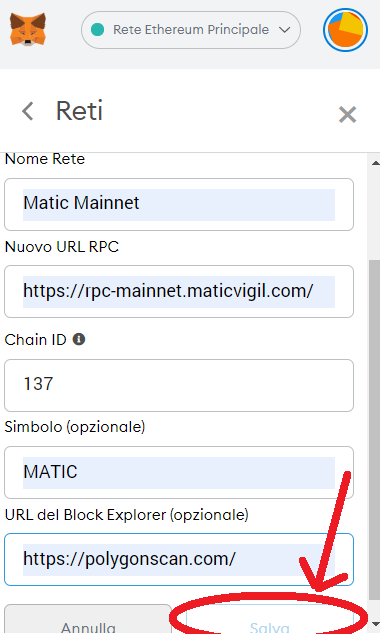Open the Rete Ethereum Principale dropdown
Screen dimensions: 380x634
pyautogui.click(x=191, y=30)
